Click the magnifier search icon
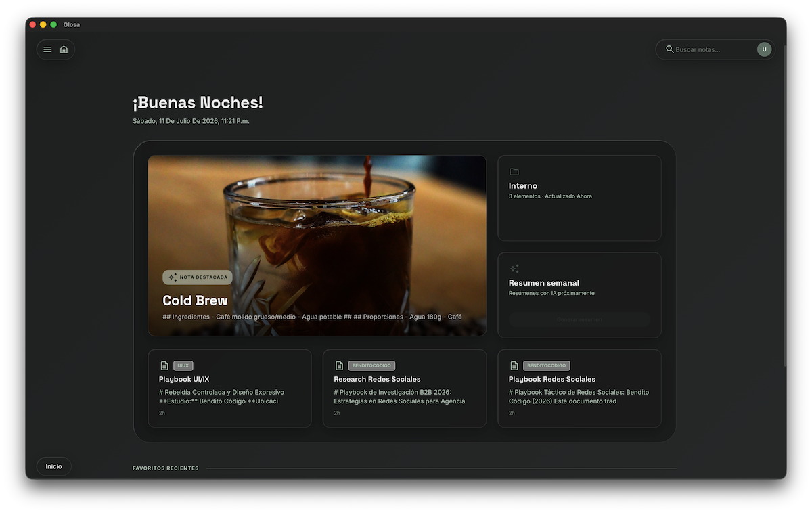The width and height of the screenshot is (812, 513). (670, 49)
